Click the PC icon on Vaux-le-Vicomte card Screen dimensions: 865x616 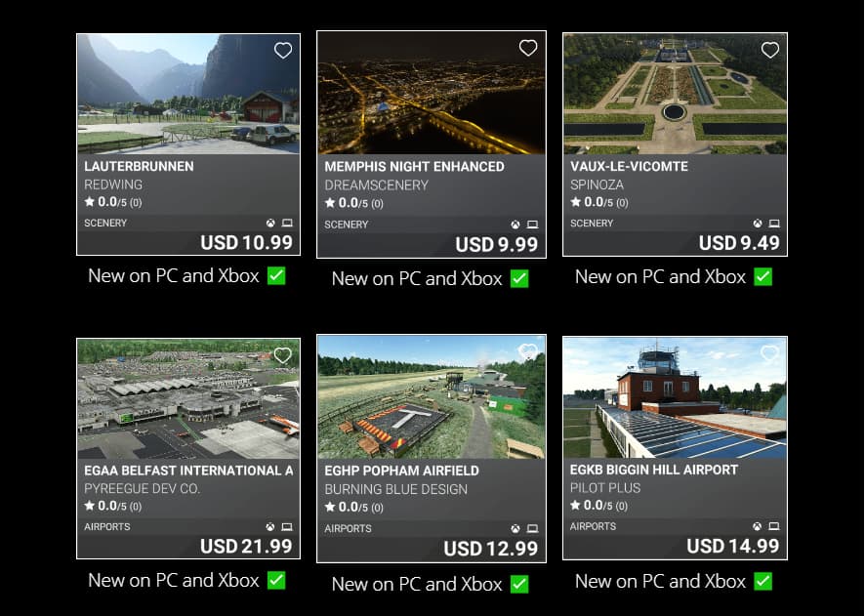[774, 224]
